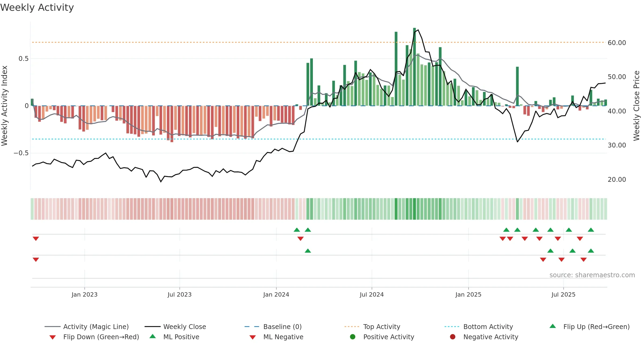
Task: Toggle ML Positive legend entry
Action: click(174, 337)
